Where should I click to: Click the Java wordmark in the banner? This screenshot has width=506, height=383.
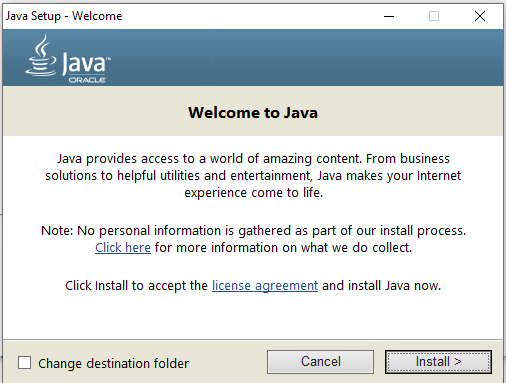[86, 63]
